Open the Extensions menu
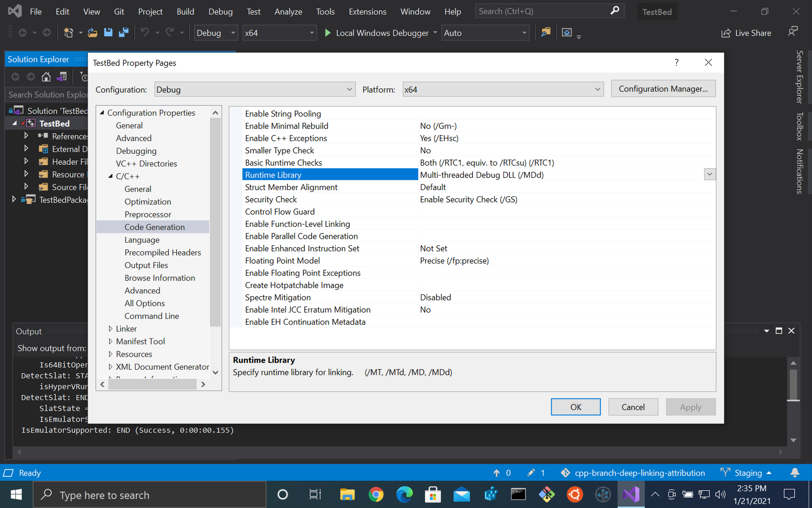 click(x=367, y=11)
